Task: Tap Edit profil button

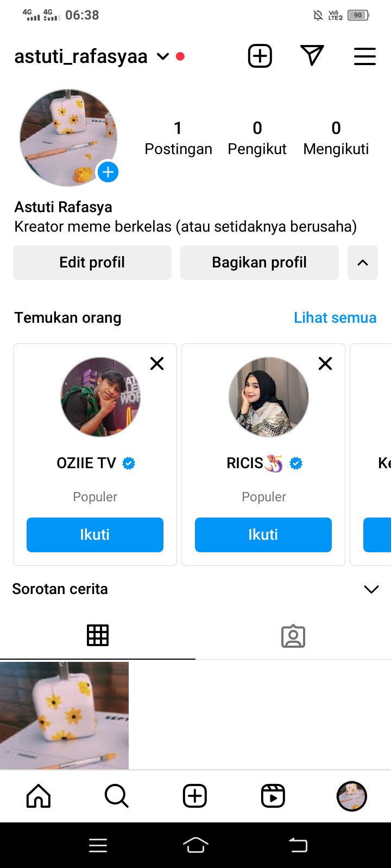Action: (x=92, y=263)
